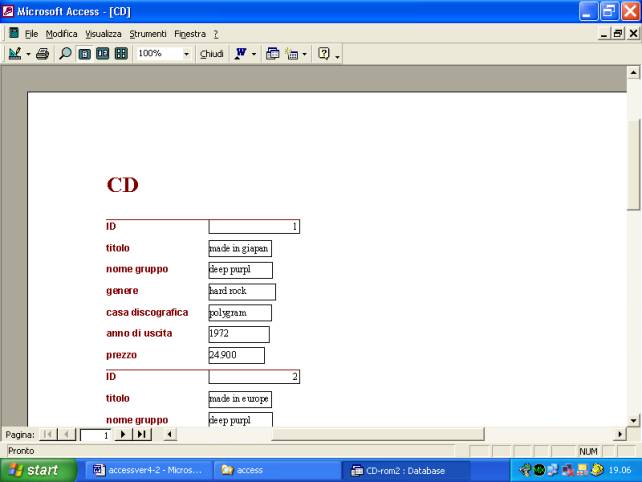Click the horizontal scrollbar left arrow

[170, 434]
